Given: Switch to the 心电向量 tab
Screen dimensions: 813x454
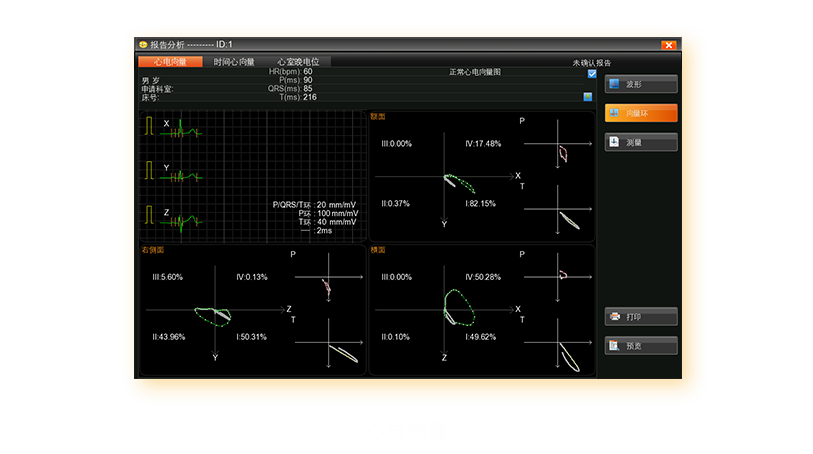Looking at the screenshot, I should point(170,62).
